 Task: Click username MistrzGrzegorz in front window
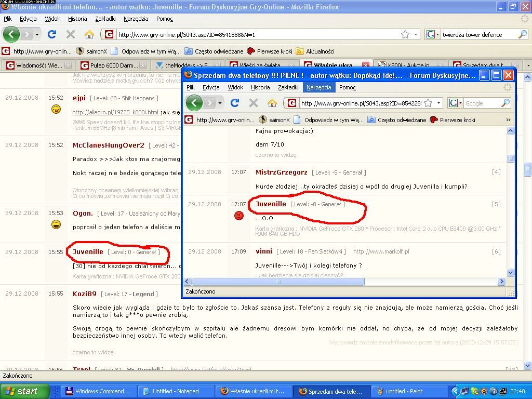pyautogui.click(x=281, y=172)
